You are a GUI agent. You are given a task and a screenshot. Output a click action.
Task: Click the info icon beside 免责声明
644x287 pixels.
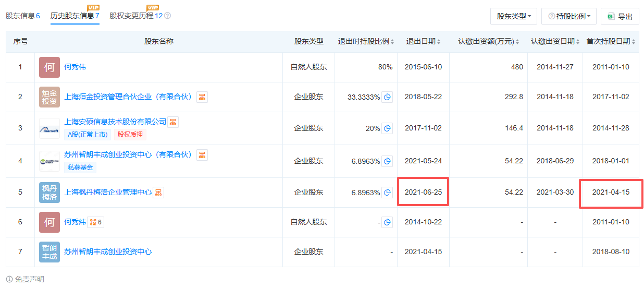point(9,279)
